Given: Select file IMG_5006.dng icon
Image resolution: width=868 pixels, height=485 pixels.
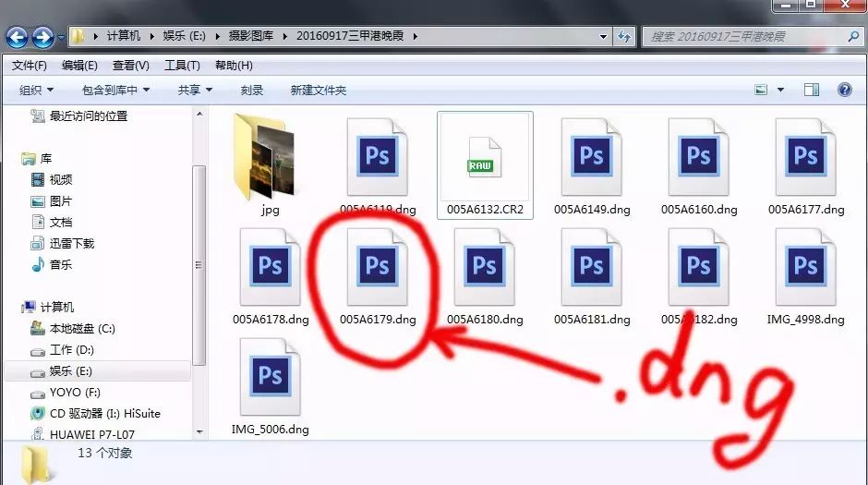Looking at the screenshot, I should [271, 378].
